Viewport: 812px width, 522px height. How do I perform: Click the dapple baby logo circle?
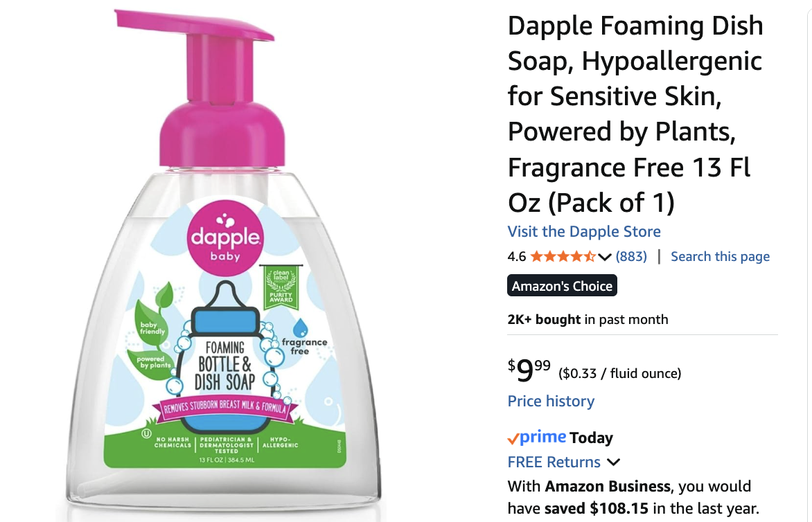coord(224,236)
